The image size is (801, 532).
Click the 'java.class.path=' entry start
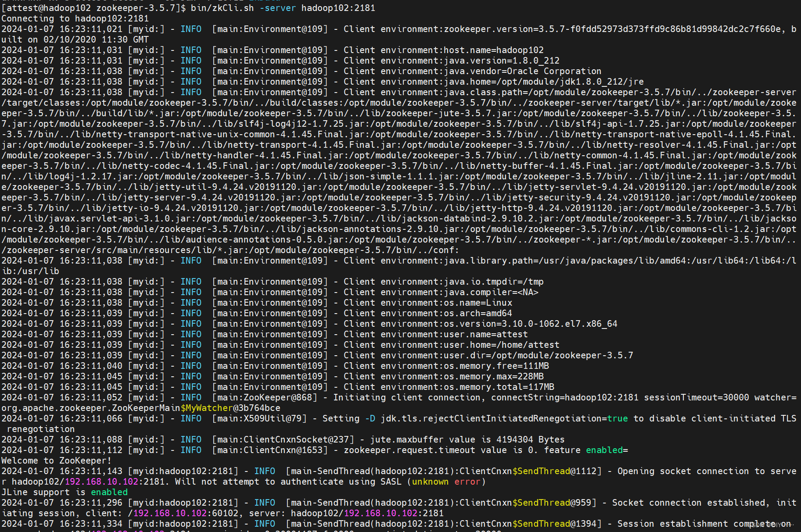(x=486, y=92)
